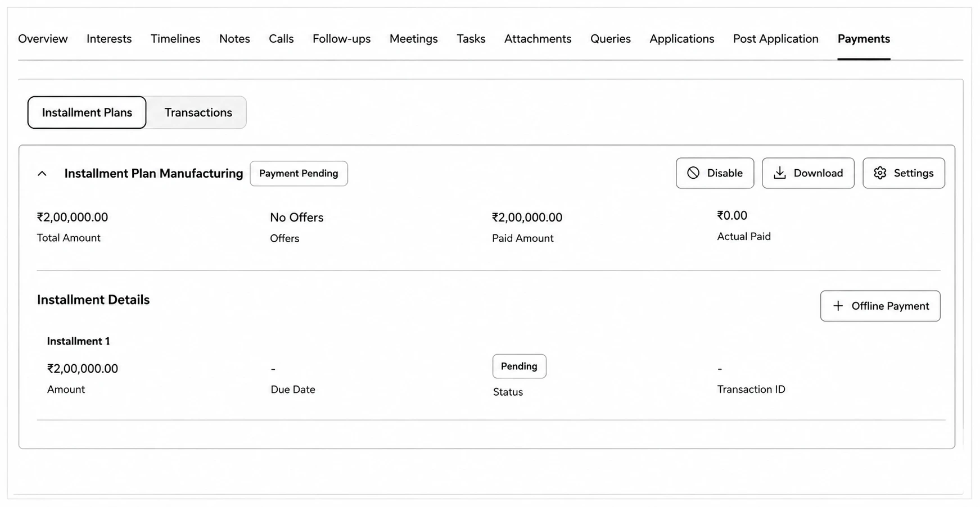Click the Installment 1 amount ₹2,00,000.00

(83, 369)
